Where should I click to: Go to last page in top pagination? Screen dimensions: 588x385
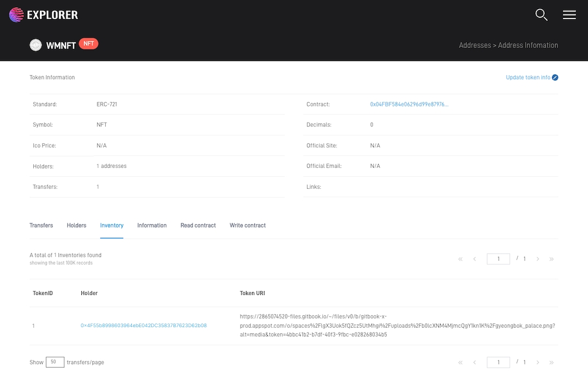pos(551,259)
